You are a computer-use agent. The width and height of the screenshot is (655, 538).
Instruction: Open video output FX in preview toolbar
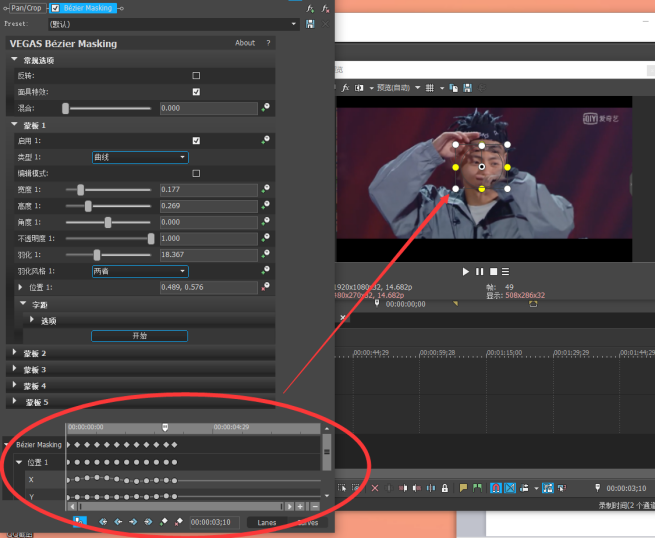tap(345, 88)
